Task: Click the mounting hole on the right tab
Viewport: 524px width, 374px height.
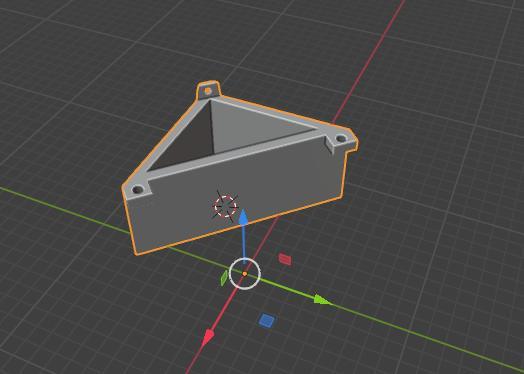Action: tap(341, 138)
